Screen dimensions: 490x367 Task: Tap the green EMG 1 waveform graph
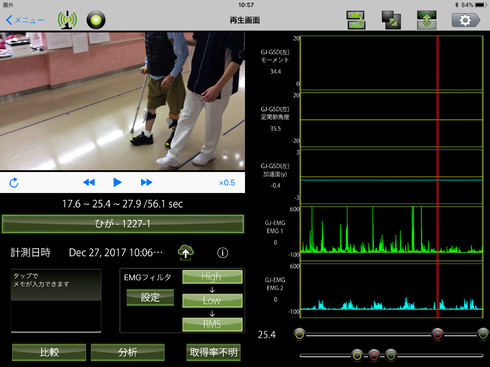tap(391, 233)
